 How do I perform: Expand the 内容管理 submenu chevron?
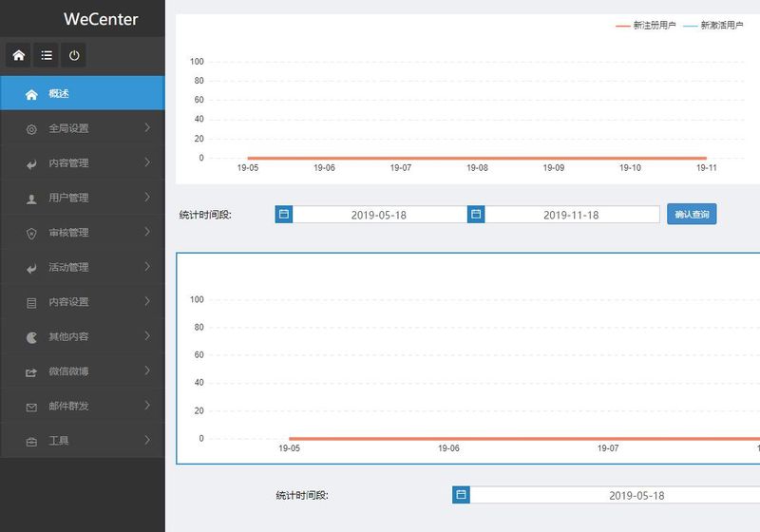pyautogui.click(x=147, y=162)
